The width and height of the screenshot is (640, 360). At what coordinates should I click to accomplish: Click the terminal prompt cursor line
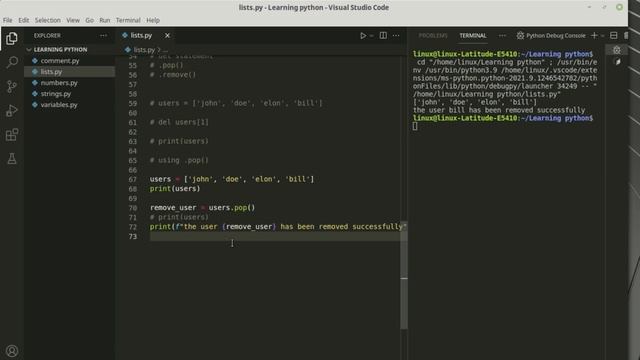point(415,126)
